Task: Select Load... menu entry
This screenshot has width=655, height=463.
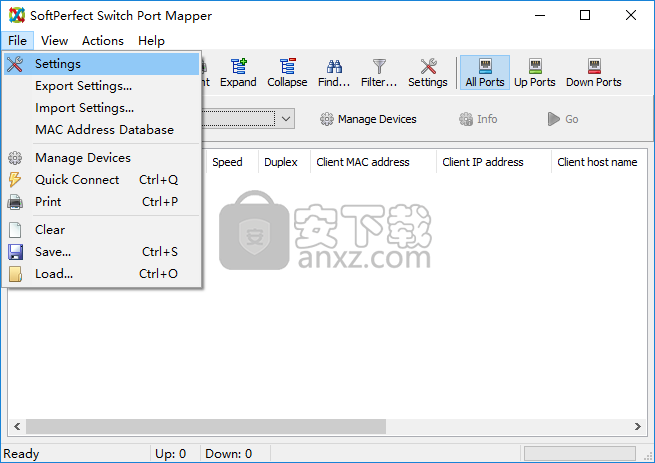Action: (x=102, y=274)
